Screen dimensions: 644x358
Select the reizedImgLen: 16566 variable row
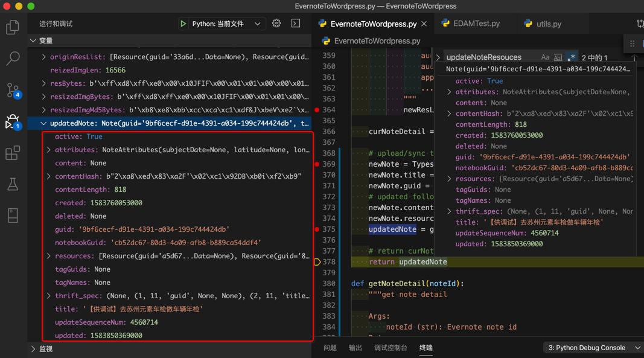[169, 70]
